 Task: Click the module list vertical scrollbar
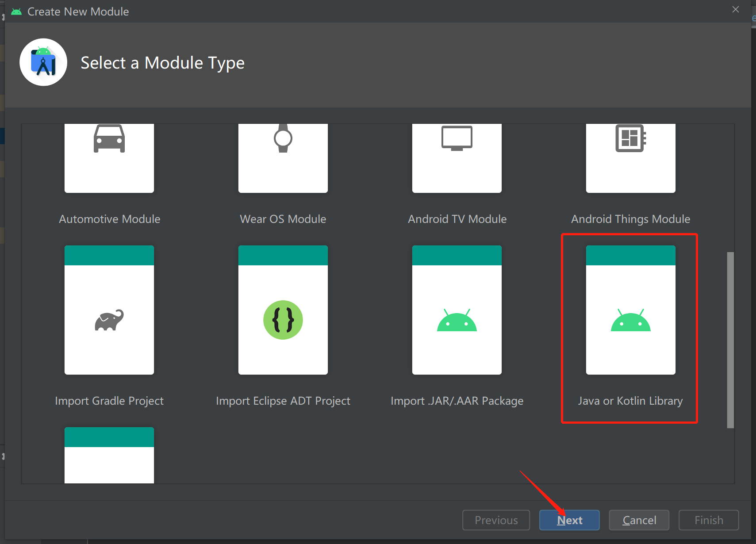click(x=730, y=340)
